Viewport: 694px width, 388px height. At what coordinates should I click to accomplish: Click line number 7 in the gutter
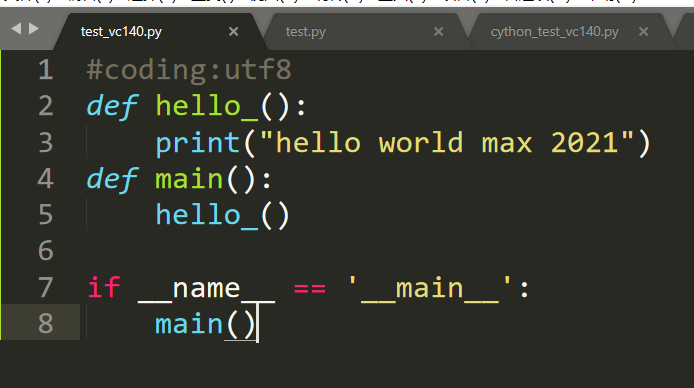(x=46, y=288)
